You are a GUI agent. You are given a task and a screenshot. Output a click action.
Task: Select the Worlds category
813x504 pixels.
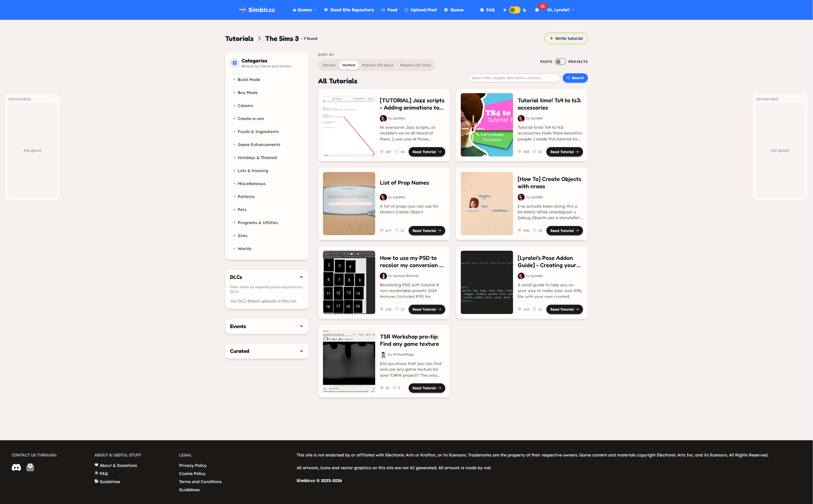click(244, 249)
